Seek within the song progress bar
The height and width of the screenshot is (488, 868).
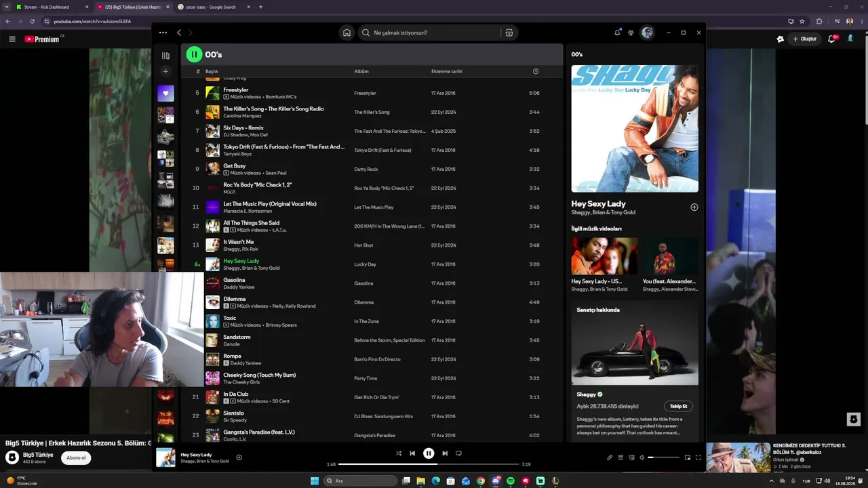coord(429,464)
